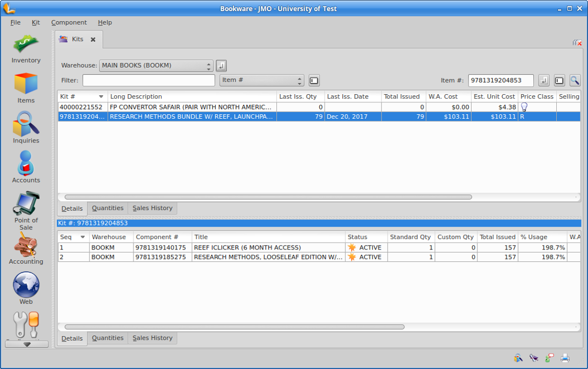Screen dimensions: 588x369
Task: Open the Component menu
Action: pos(69,22)
